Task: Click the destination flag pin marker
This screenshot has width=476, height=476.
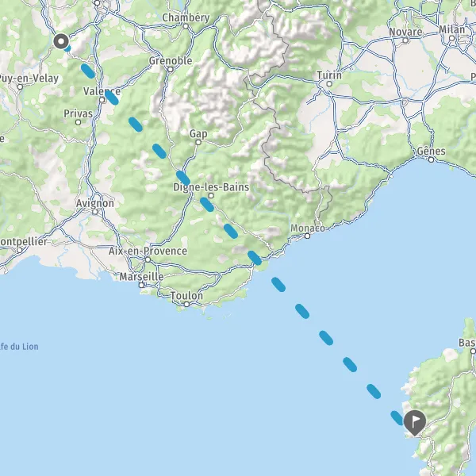Action: [414, 423]
